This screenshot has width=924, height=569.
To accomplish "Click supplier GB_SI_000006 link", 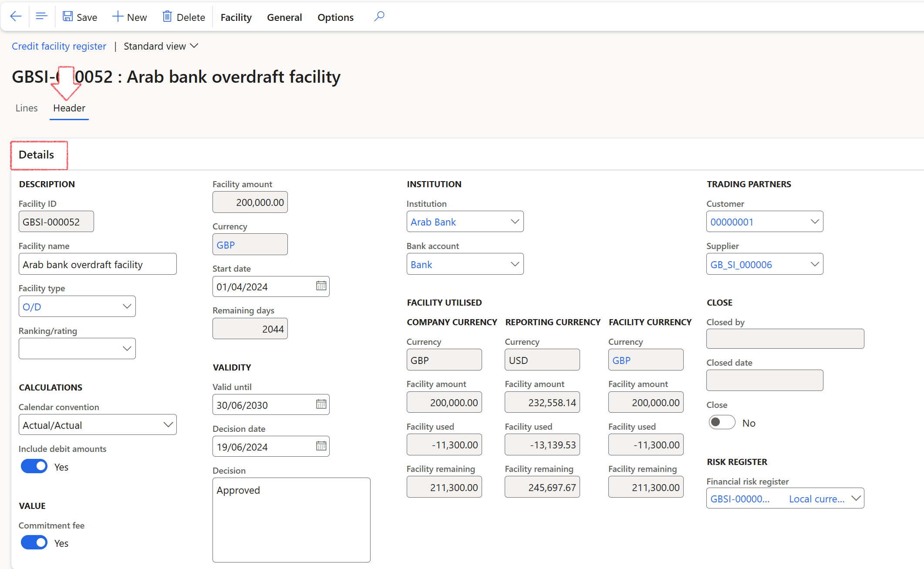I will (741, 265).
